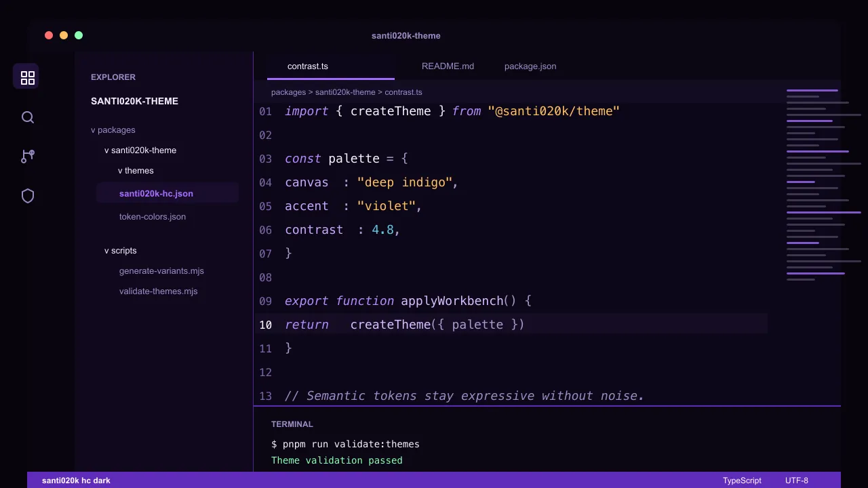Screen dimensions: 868x488
Task: Click packages in breadcrumb path
Action: [288, 92]
